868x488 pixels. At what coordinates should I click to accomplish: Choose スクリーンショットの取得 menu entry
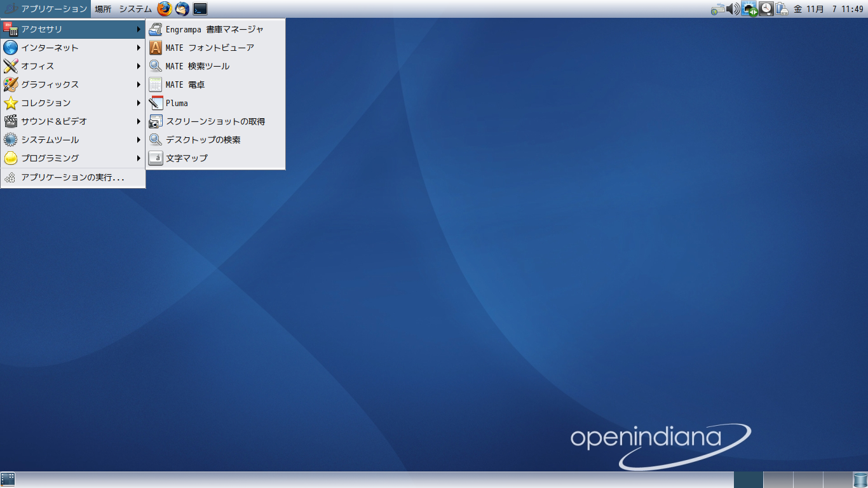[x=215, y=121]
